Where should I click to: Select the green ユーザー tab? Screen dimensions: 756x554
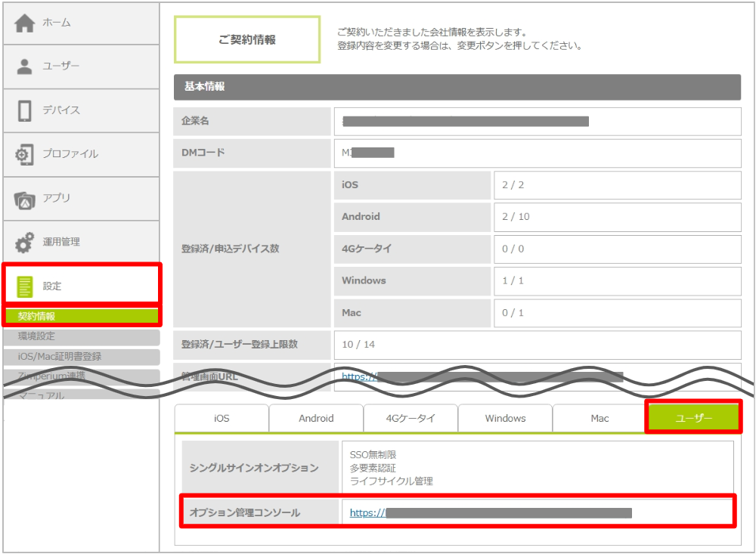pyautogui.click(x=693, y=418)
